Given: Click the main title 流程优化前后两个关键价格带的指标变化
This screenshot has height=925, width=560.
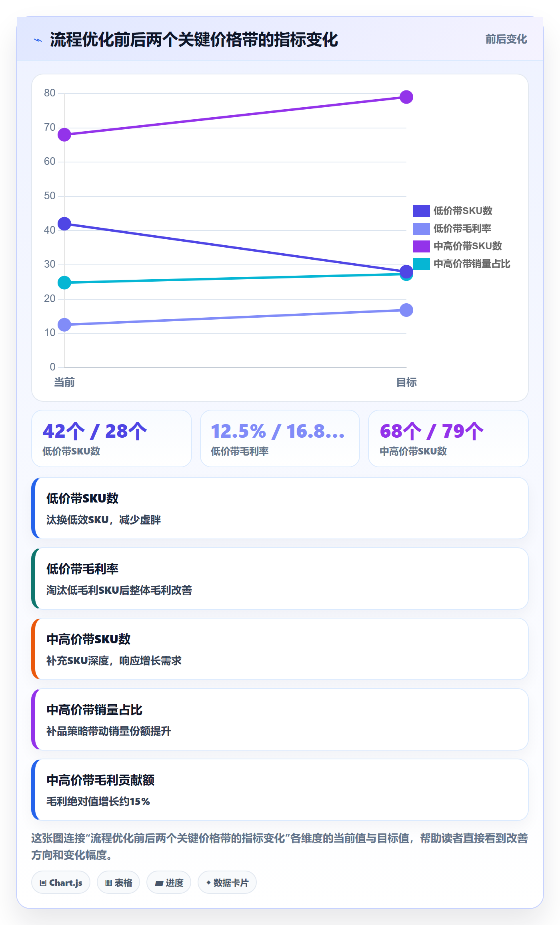Looking at the screenshot, I should [x=194, y=40].
